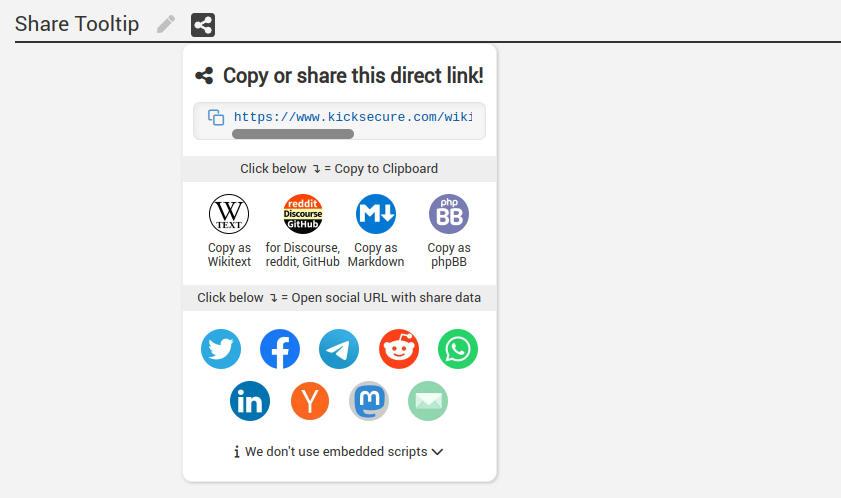This screenshot has width=841, height=498.
Task: Open the Facebook share link
Action: coord(280,349)
